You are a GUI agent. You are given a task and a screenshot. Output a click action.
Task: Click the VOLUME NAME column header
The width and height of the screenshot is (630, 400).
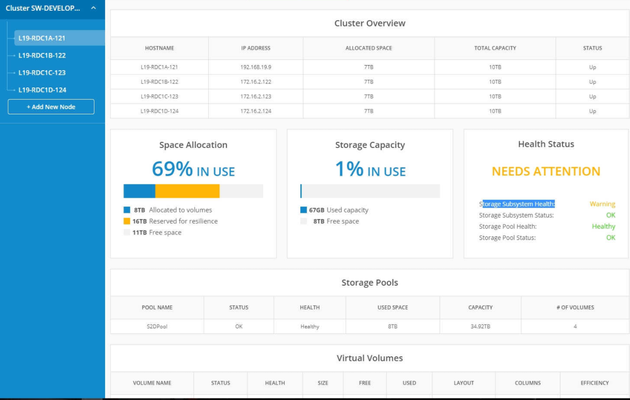coord(152,383)
